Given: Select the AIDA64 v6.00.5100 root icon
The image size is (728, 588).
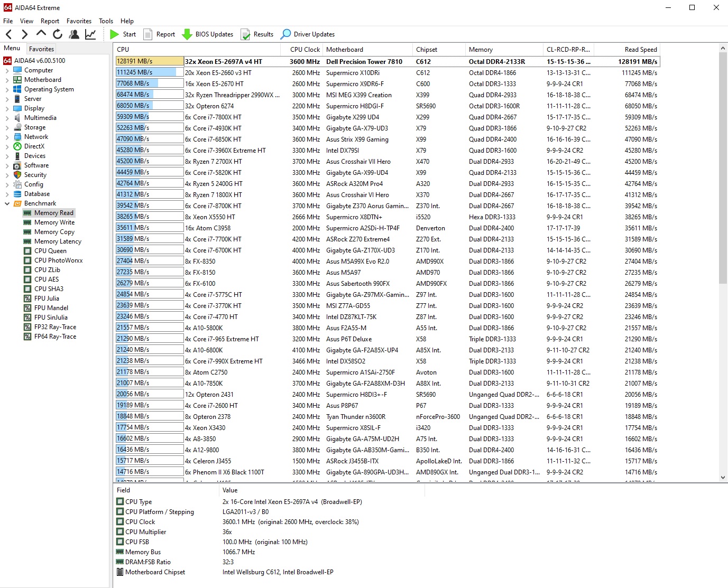Looking at the screenshot, I should point(7,61).
